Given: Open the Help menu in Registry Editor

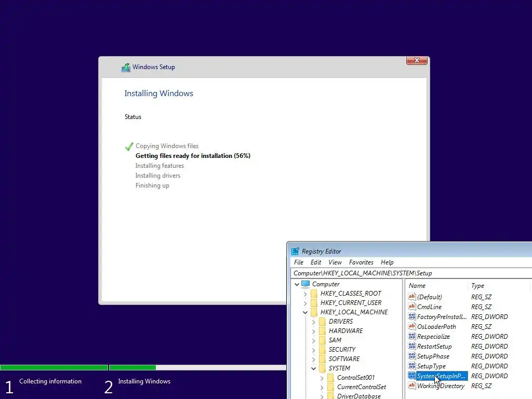Looking at the screenshot, I should [x=387, y=262].
